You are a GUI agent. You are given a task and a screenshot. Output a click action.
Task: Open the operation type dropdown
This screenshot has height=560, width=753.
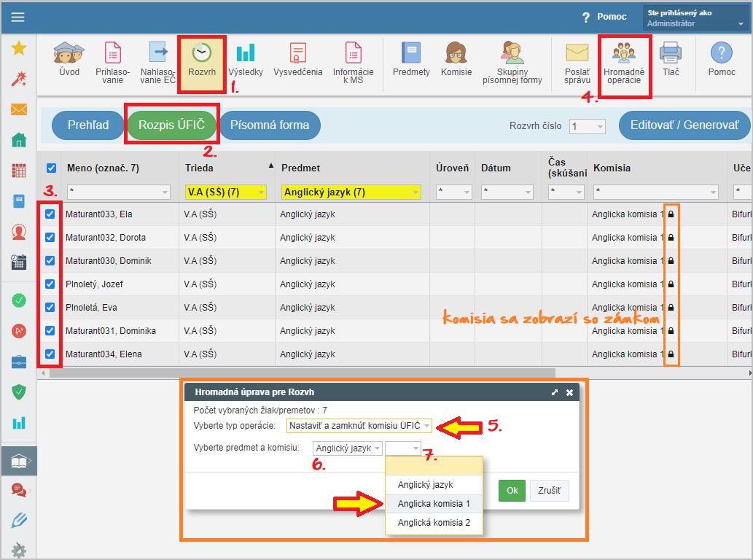(359, 426)
